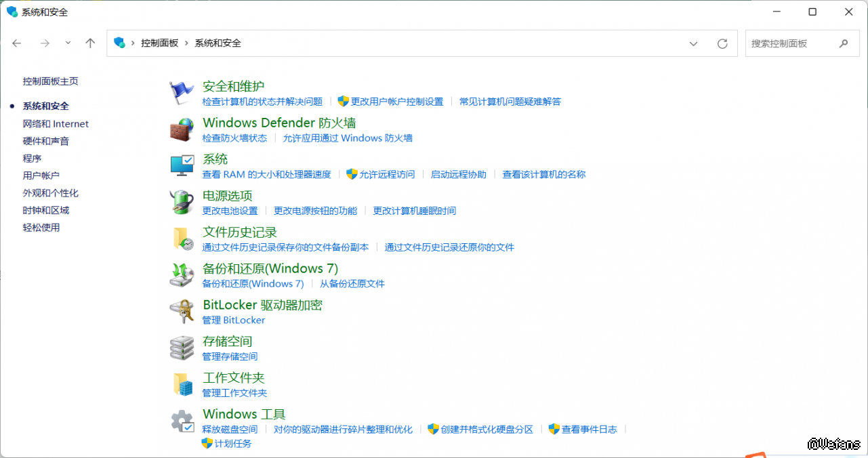Screen dimensions: 868x458
Task: Click 查看 RAM 的大小和处理器速度 link
Action: pos(266,175)
